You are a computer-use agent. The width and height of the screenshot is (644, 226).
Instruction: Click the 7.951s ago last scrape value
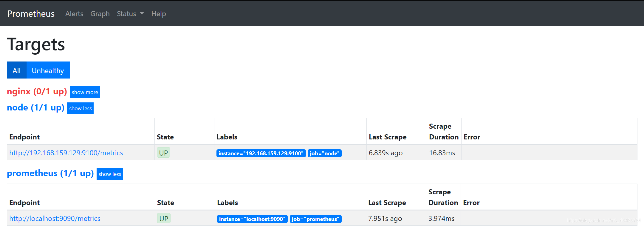click(x=385, y=219)
